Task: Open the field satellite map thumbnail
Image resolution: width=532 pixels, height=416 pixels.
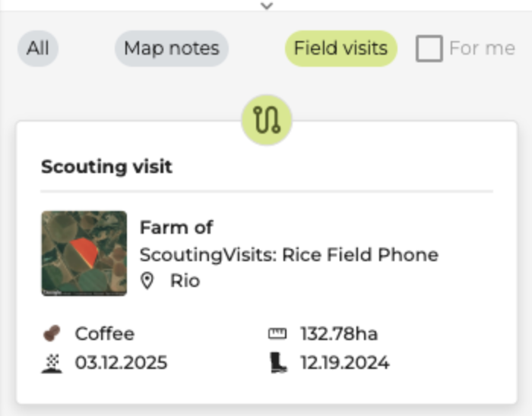Action: [x=84, y=254]
